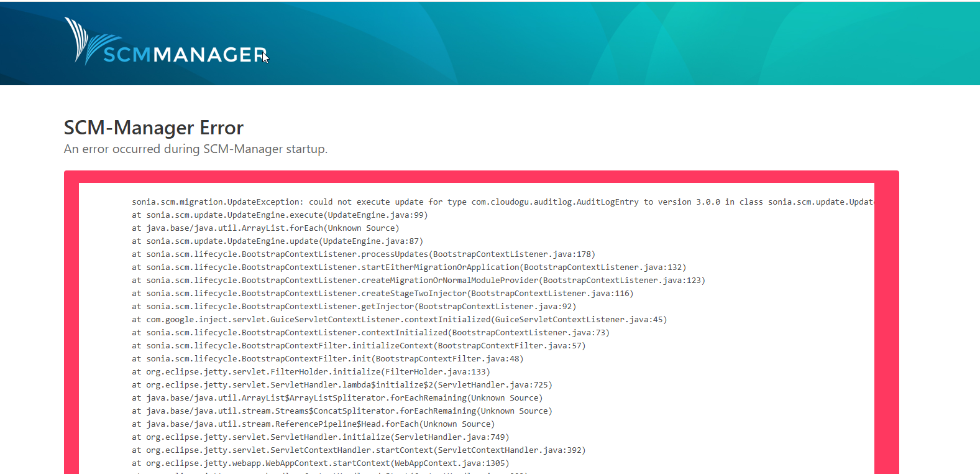Click "An error occurred during SCM-Manager startup." subtitle

tap(196, 149)
